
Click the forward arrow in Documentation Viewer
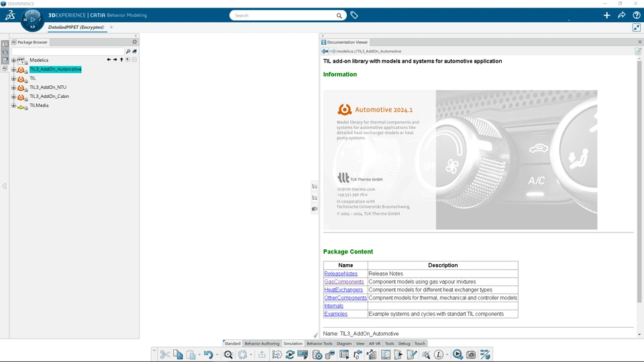click(332, 52)
